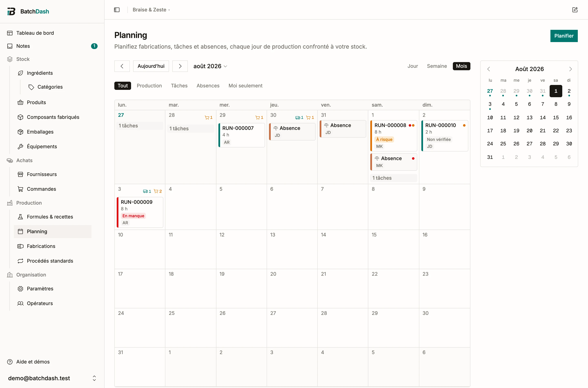Toggle the sidebar panel icon
This screenshot has width=588, height=388.
pyautogui.click(x=117, y=10)
